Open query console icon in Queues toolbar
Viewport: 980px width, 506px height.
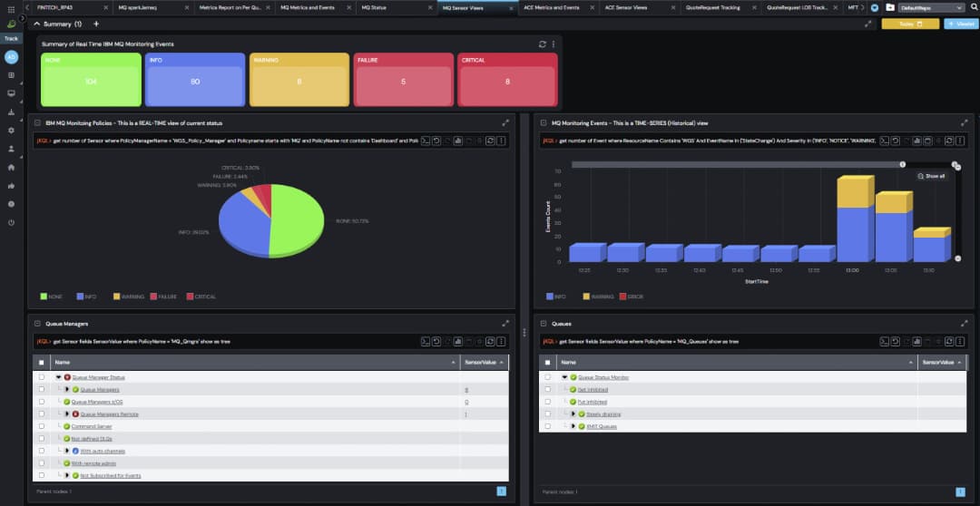tap(885, 342)
